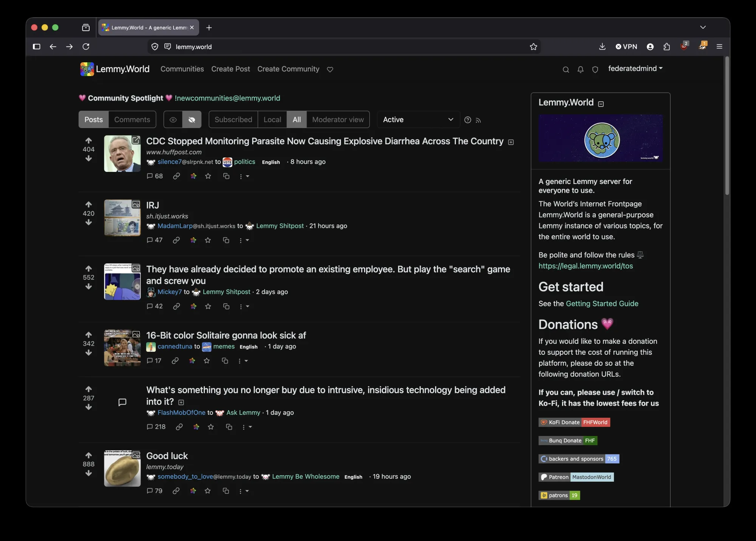
Task: Click the lemmy.world address bar
Action: [344, 46]
